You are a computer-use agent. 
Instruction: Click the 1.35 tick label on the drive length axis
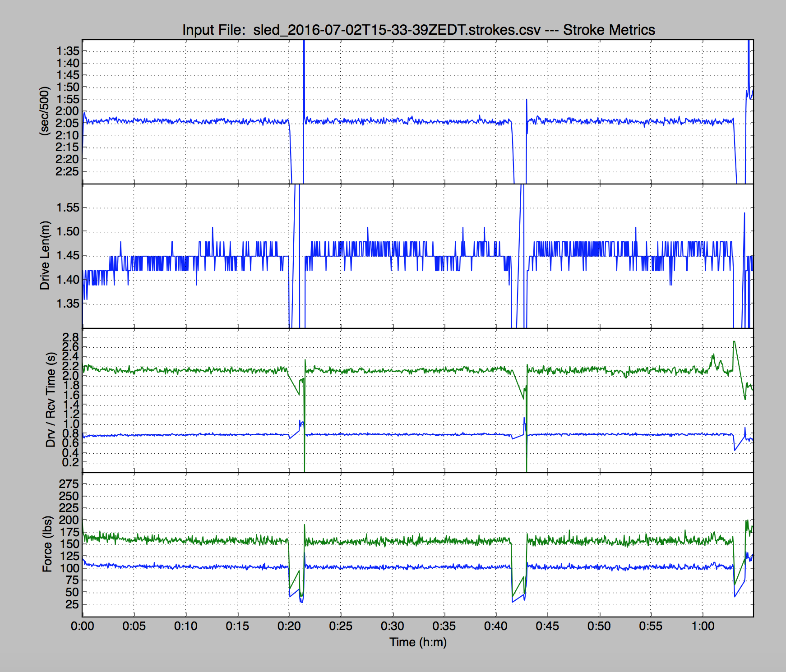(x=68, y=304)
